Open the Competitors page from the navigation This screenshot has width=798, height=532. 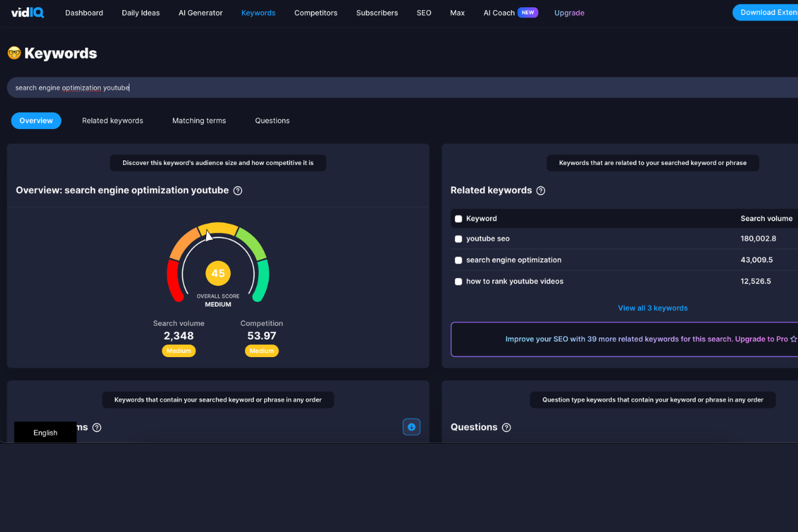coord(315,12)
